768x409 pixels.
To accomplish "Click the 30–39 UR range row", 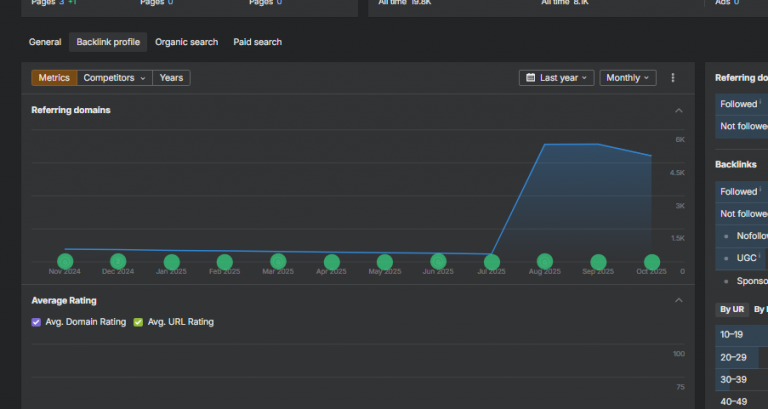I will point(742,380).
